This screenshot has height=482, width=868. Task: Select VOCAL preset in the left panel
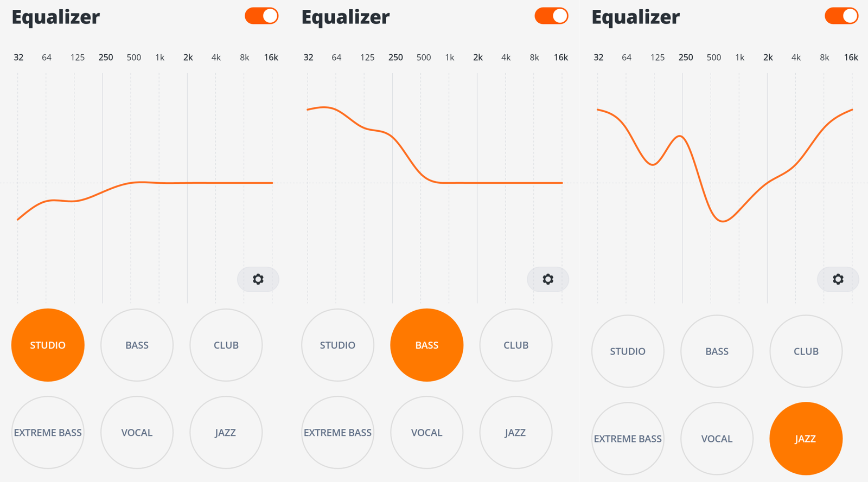click(x=137, y=433)
